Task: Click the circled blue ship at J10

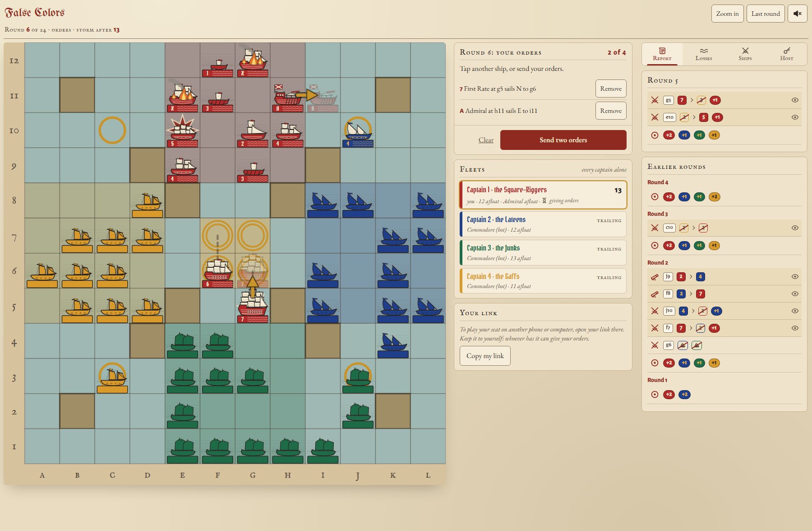Action: point(358,133)
